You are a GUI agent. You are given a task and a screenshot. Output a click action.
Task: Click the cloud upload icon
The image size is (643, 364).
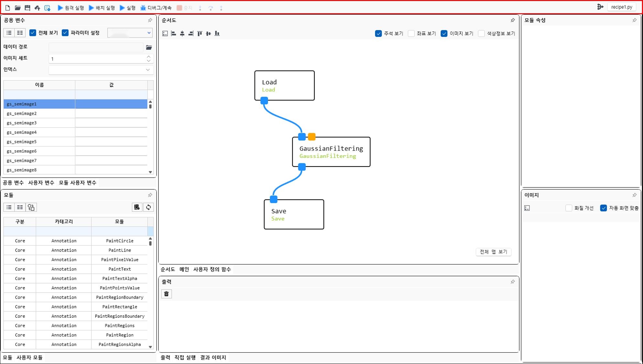[38, 8]
